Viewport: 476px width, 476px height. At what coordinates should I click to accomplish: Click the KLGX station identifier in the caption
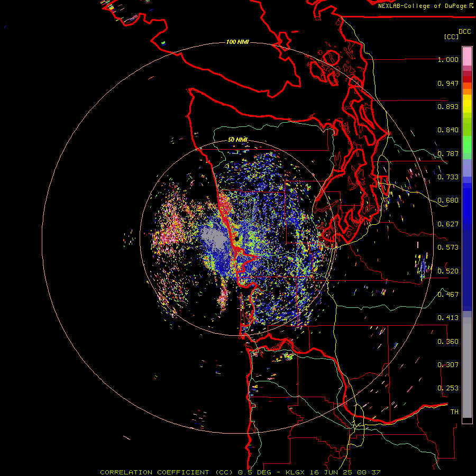(x=296, y=472)
